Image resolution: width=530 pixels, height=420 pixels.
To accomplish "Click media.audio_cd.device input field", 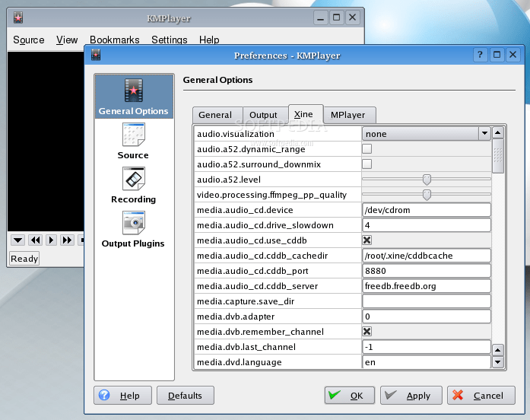I will click(x=427, y=210).
